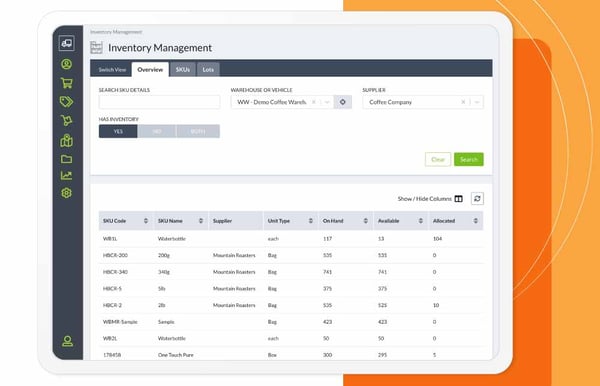Screen dimensions: 600x386
Task: Open the line chart reports icon in sidebar
Action: point(67,175)
